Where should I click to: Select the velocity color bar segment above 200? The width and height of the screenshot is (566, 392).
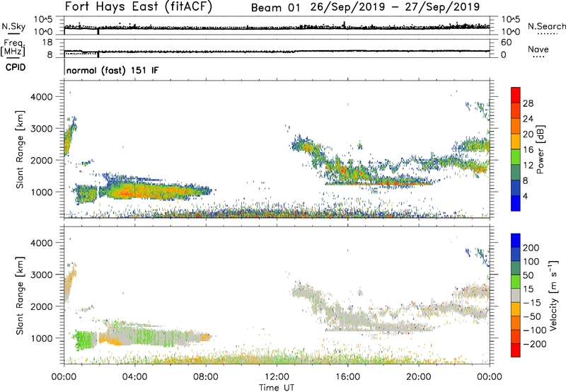click(516, 241)
